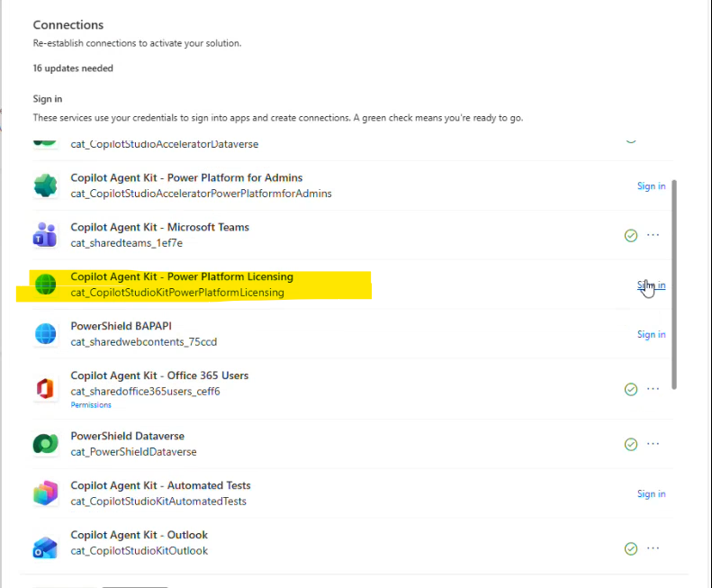This screenshot has height=588, width=712.
Task: Click green check for PowerShield Dataverse connection
Action: point(631,444)
